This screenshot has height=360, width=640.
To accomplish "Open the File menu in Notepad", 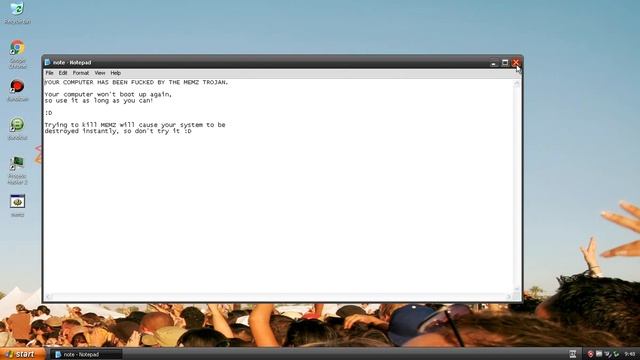I will click(49, 73).
